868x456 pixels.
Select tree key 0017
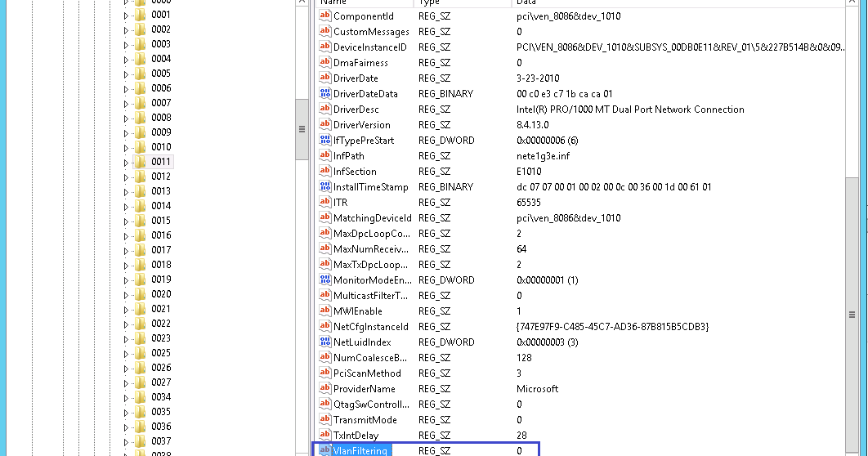(x=161, y=249)
